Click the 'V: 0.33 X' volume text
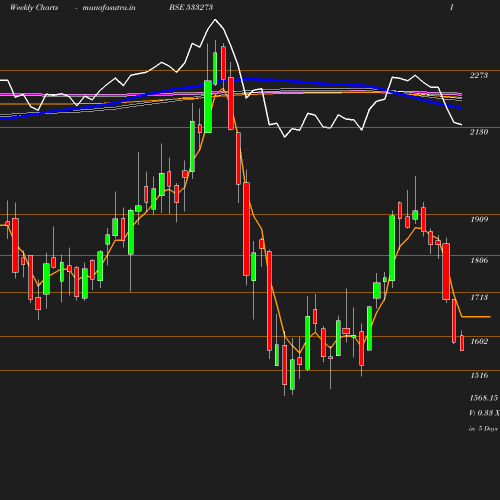The width and height of the screenshot is (500, 500). pyautogui.click(x=484, y=413)
